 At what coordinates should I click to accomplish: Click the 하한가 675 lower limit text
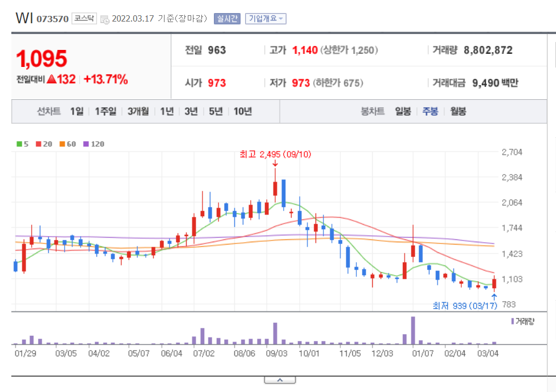tap(338, 83)
